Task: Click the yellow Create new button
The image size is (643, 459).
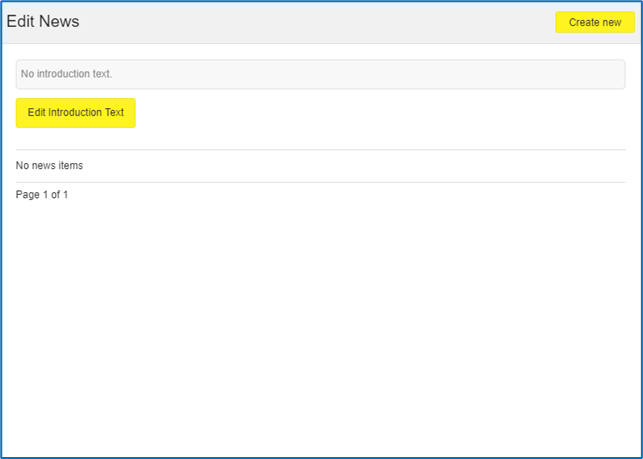Action: (x=595, y=22)
